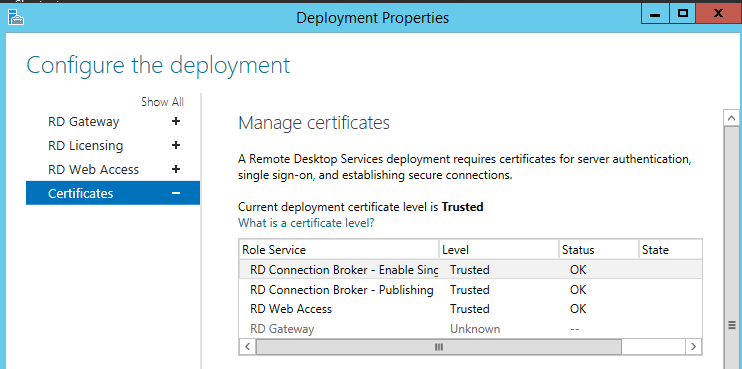742x369 pixels.
Task: Select RD Connection Broker - Publishing row
Action: [470, 290]
